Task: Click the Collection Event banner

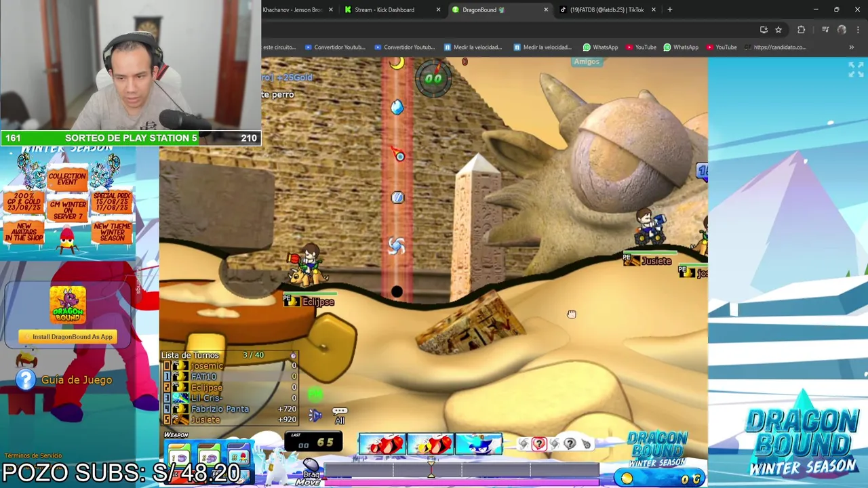Action: point(67,179)
